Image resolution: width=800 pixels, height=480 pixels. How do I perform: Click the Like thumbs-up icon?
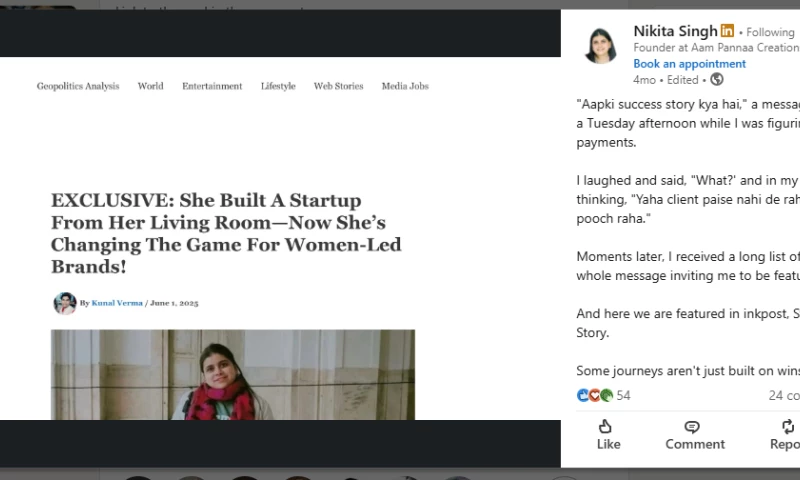607,427
